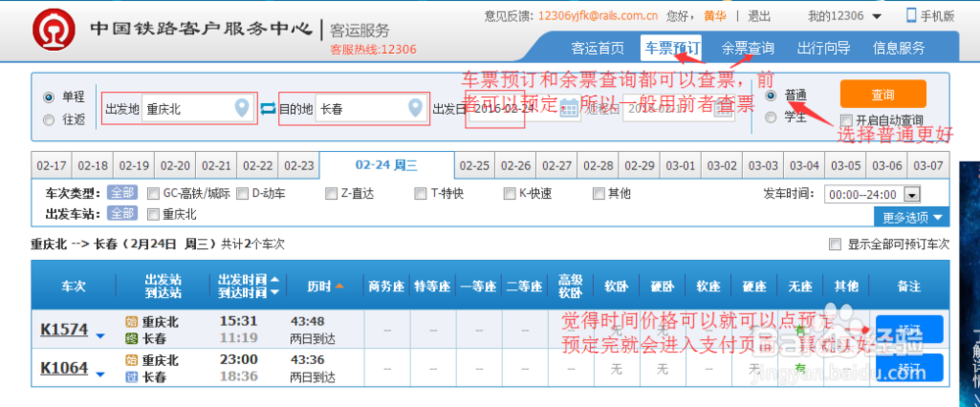Click 43:36 duration for K1064

coord(308,360)
